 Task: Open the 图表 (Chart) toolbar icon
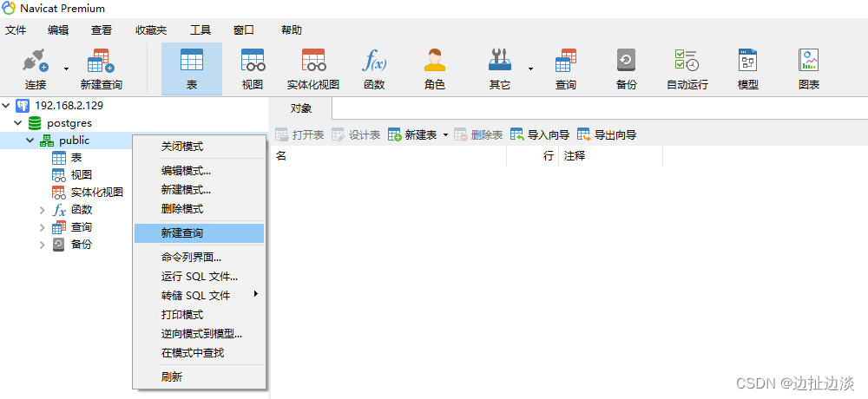[x=808, y=68]
